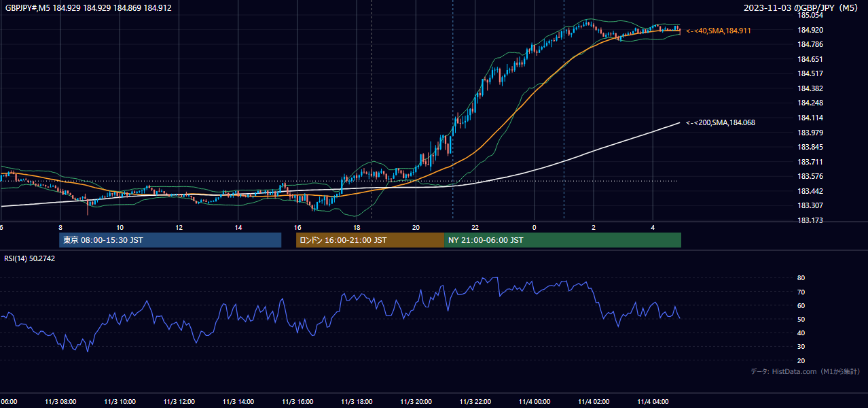The width and height of the screenshot is (868, 408).
Task: Click hour tick 18 under the price chart
Action: (x=357, y=227)
